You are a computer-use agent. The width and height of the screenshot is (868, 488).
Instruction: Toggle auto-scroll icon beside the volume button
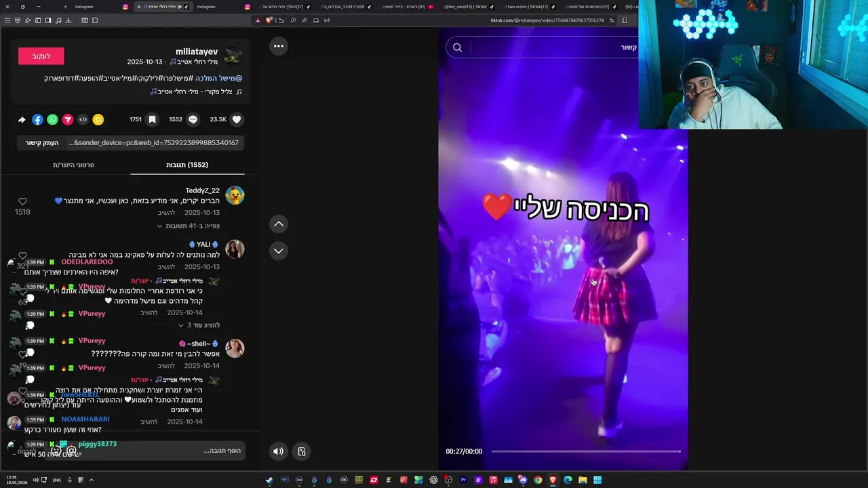click(x=302, y=451)
